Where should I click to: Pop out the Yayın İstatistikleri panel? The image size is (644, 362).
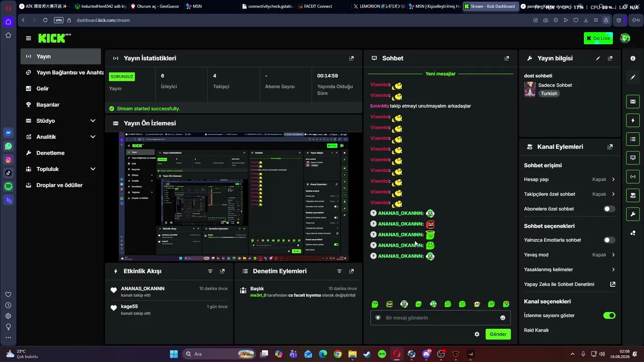pos(351,58)
